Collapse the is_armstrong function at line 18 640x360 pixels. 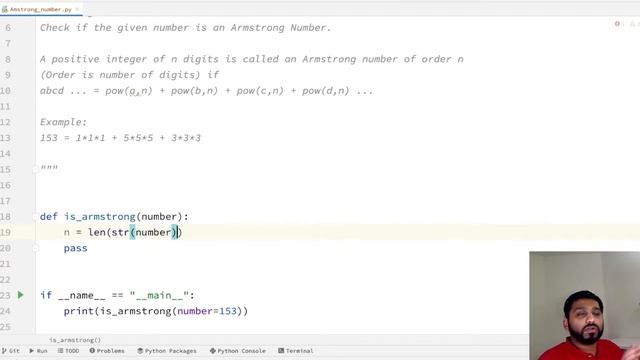36,217
